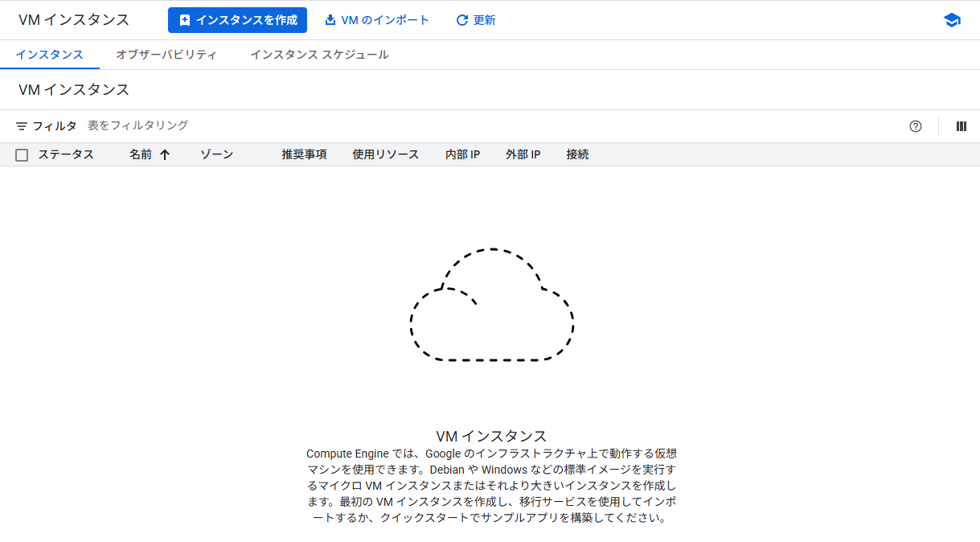Open the インスタンス スケジュール tab
The image size is (980, 542).
pos(319,55)
